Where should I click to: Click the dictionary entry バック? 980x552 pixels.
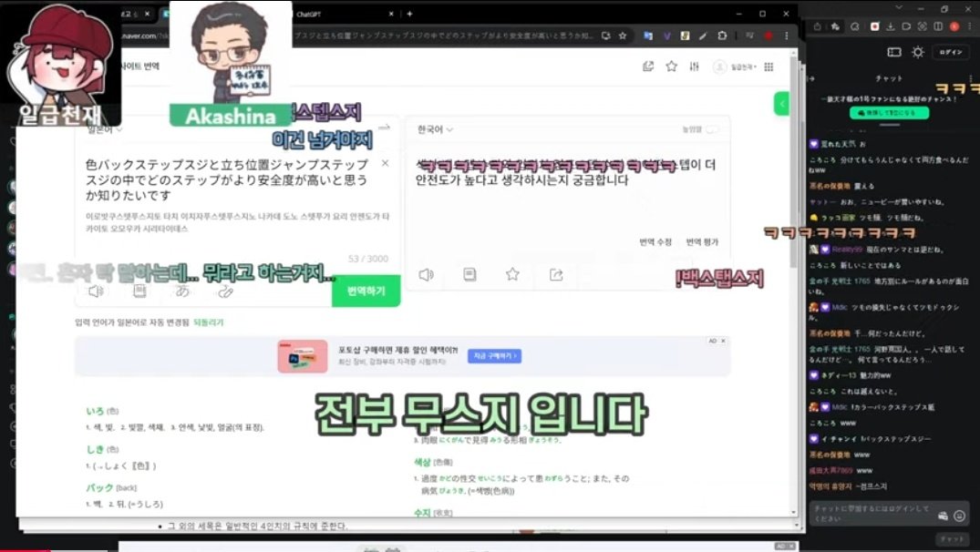click(99, 487)
